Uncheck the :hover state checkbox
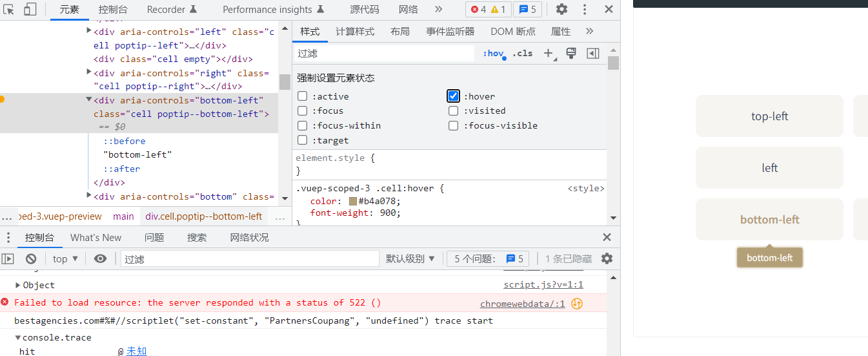This screenshot has height=356, width=868. [x=453, y=96]
